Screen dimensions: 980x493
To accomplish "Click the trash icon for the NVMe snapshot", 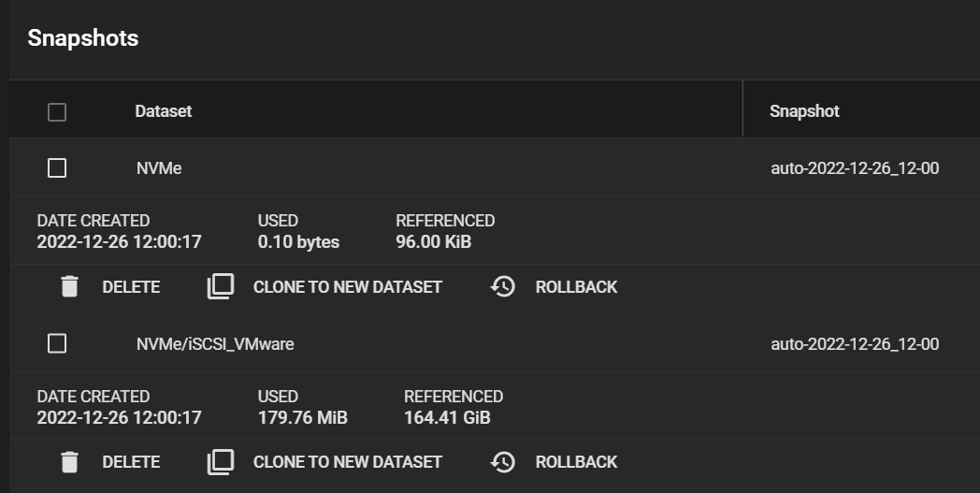I will coord(69,286).
